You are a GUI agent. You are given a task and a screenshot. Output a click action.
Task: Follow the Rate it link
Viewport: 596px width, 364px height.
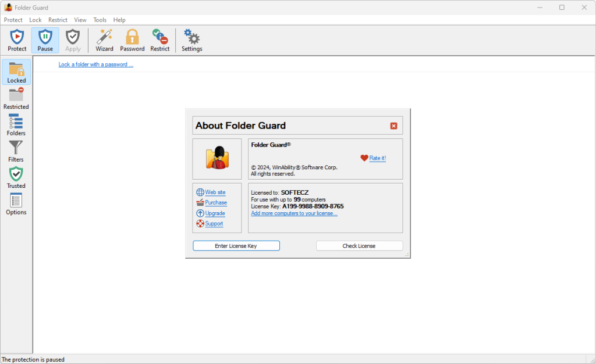376,158
